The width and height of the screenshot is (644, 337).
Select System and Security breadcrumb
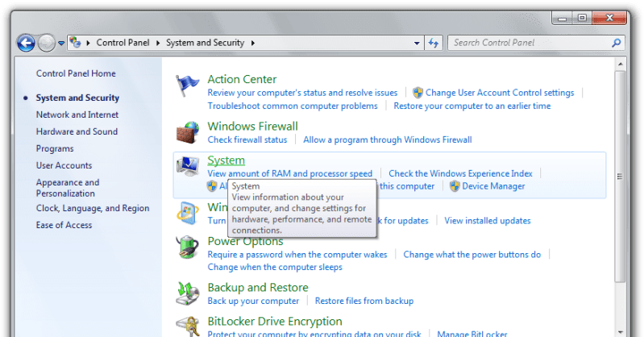pos(205,43)
